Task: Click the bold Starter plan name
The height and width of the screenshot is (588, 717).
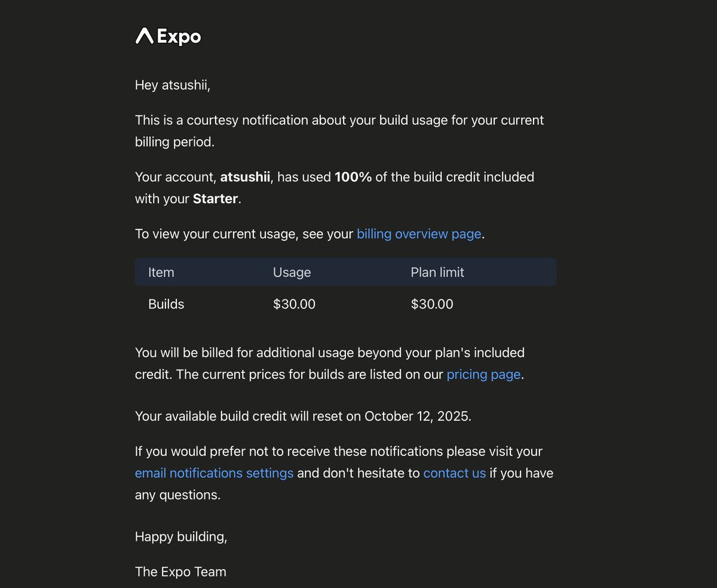Action: tap(216, 199)
